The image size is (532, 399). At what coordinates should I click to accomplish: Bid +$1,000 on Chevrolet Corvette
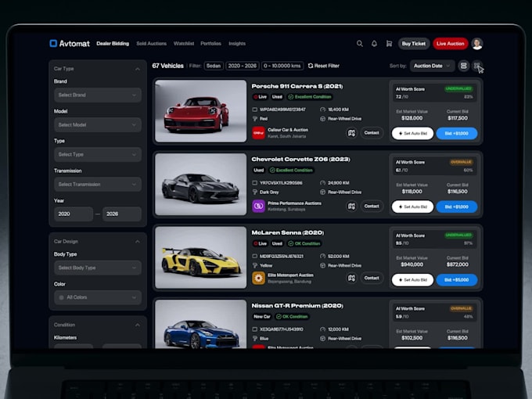[457, 207]
